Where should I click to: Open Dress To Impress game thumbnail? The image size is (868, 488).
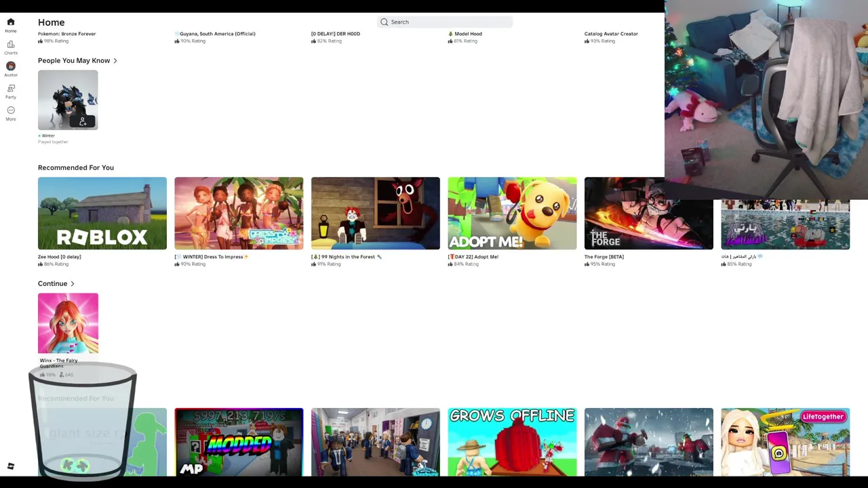coord(239,213)
